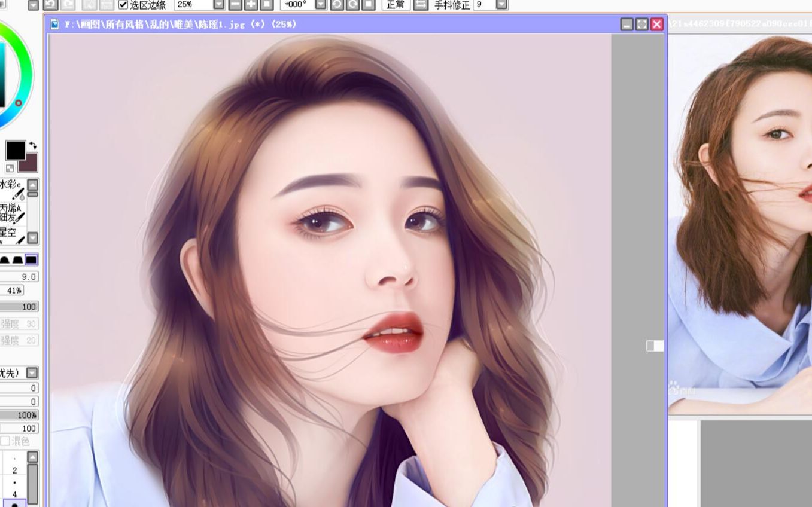Screen dimensions: 812x507
Task: Click the flip horizontal view icon
Action: pos(421,5)
